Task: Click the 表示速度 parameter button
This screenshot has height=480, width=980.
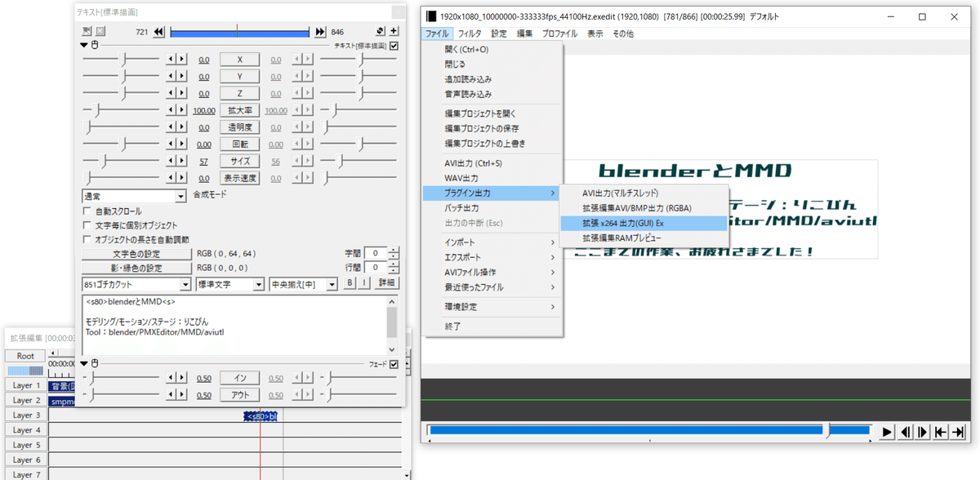Action: pos(240,178)
